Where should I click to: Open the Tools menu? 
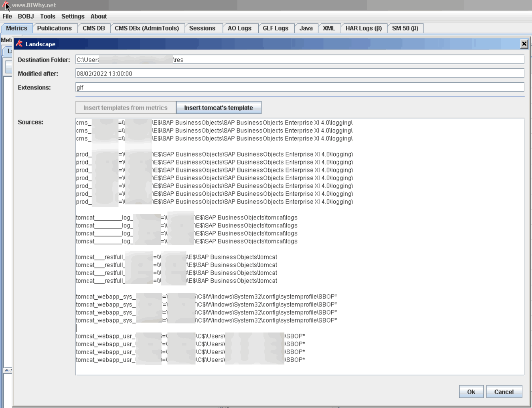48,16
